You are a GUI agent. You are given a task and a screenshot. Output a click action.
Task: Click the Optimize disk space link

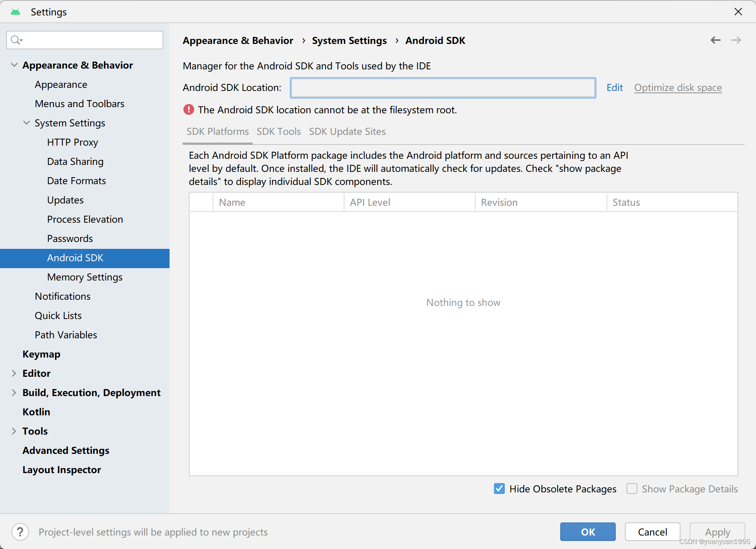(678, 87)
